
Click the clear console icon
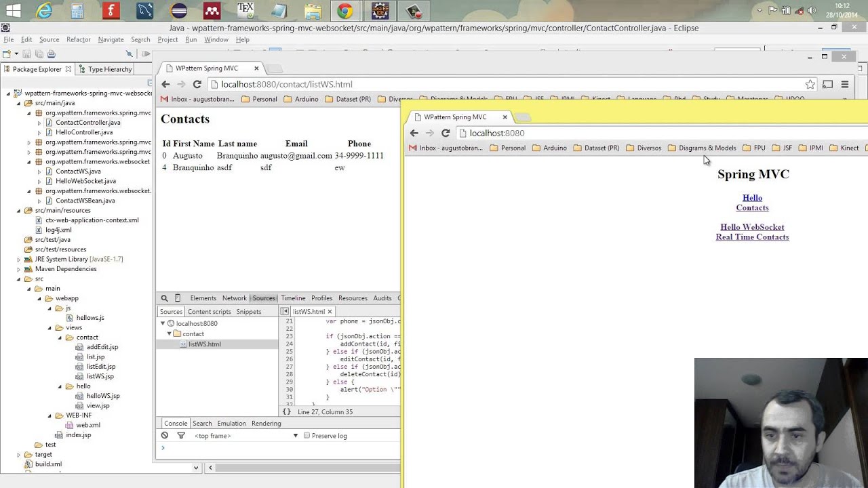pyautogui.click(x=165, y=436)
